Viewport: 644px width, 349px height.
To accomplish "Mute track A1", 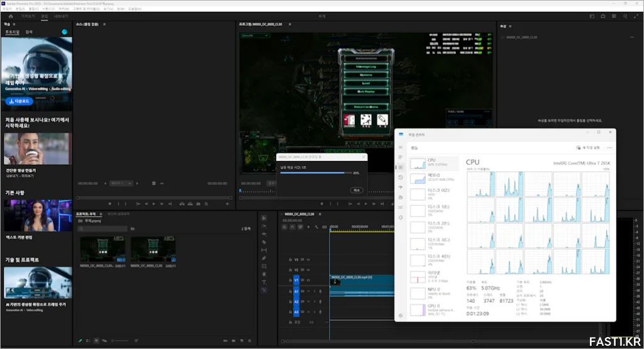I will point(308,291).
